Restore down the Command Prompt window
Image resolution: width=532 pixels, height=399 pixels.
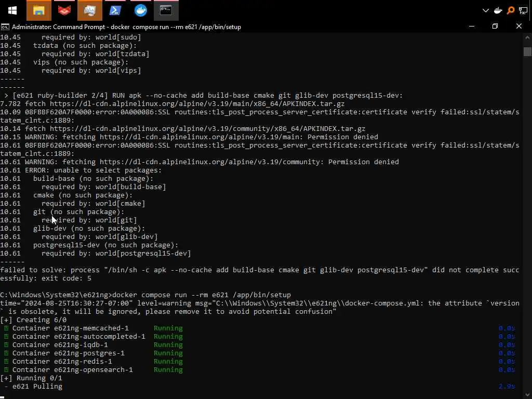click(x=495, y=26)
